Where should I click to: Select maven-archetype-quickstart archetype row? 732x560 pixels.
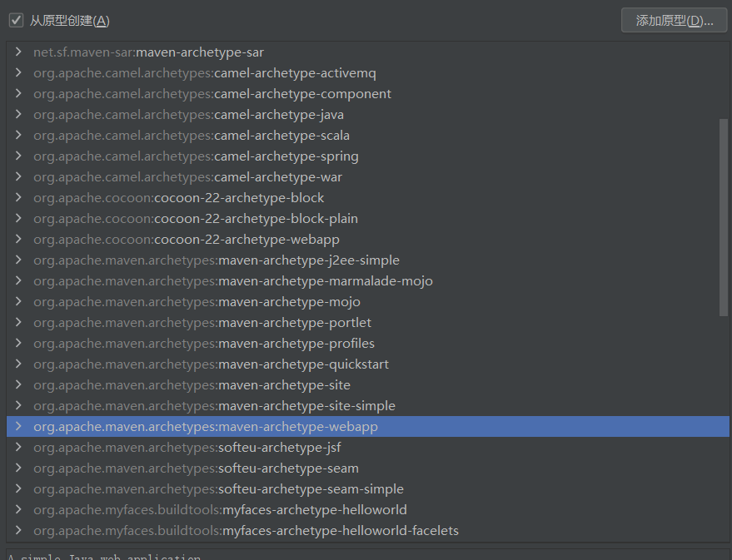(368, 364)
